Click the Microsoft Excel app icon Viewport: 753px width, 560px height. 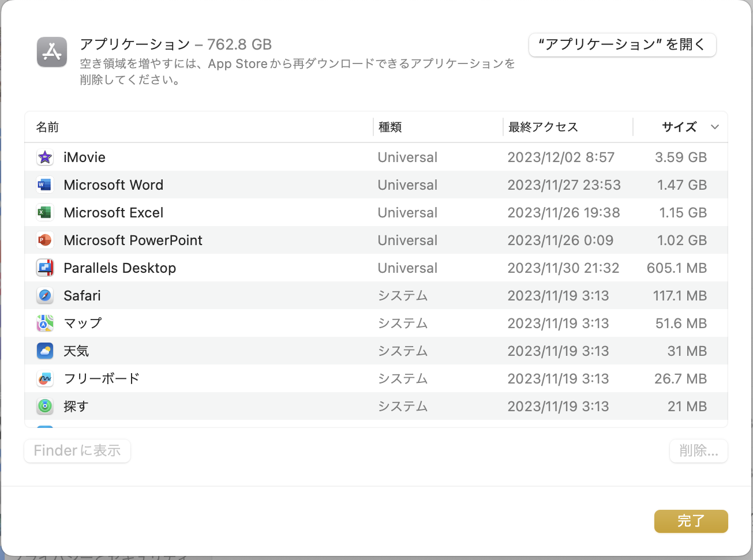(x=45, y=212)
